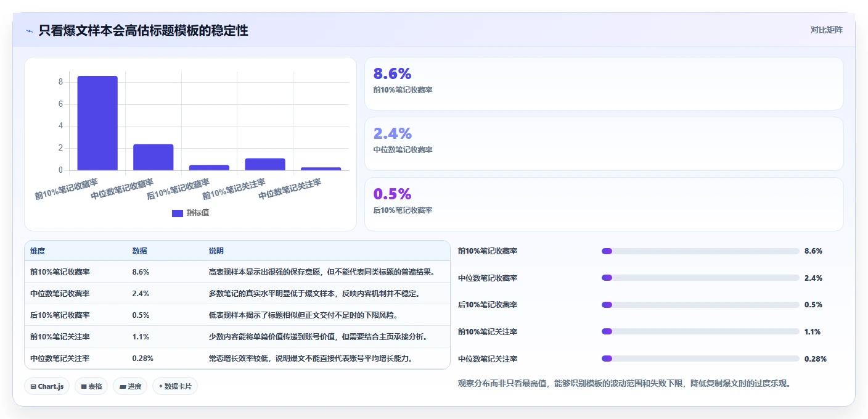868x419 pixels.
Task: Click the description starting 低表现样本揭示了
Action: click(303, 315)
